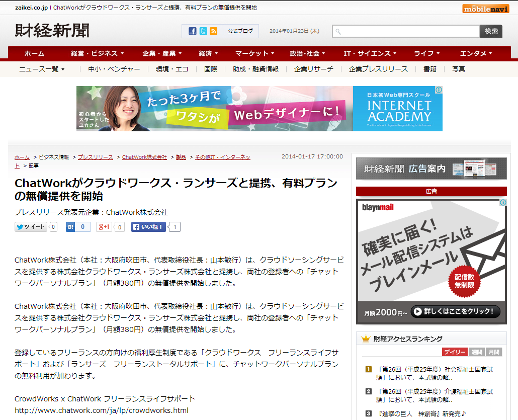Open 中小・ベンチャー submenu item
The width and height of the screenshot is (518, 420).
[114, 69]
